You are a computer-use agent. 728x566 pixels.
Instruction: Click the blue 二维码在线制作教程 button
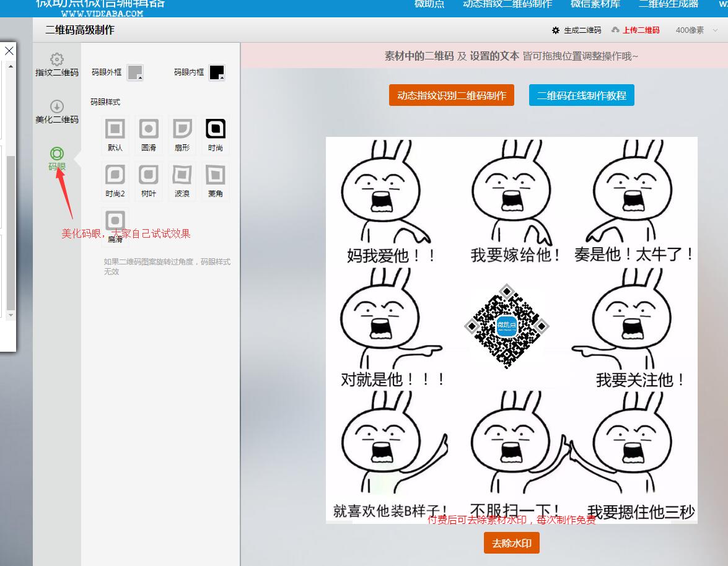(x=581, y=95)
